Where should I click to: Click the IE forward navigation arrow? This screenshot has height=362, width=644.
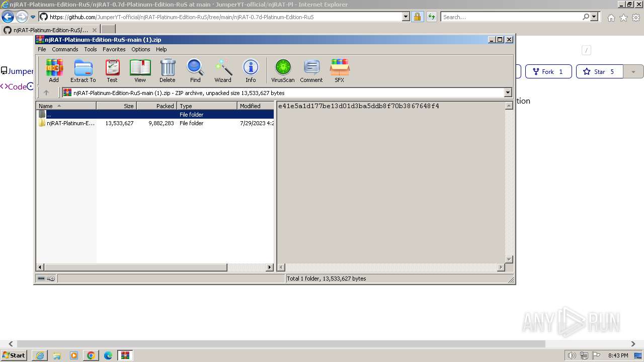coord(22,17)
